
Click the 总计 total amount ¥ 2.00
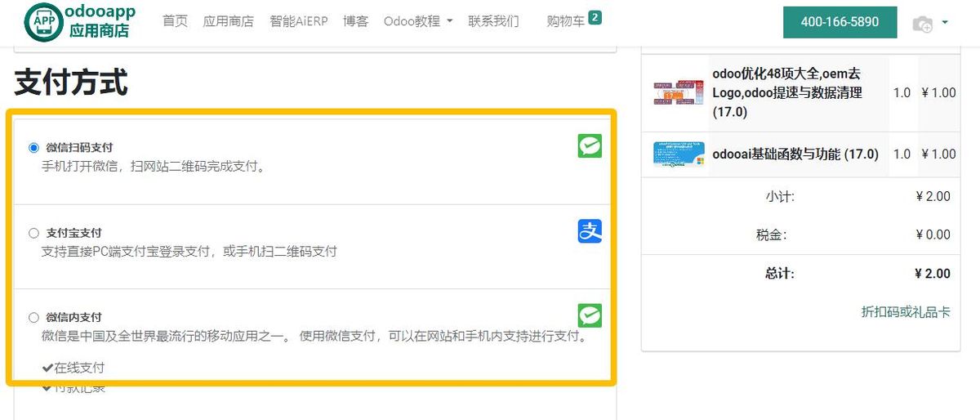933,274
